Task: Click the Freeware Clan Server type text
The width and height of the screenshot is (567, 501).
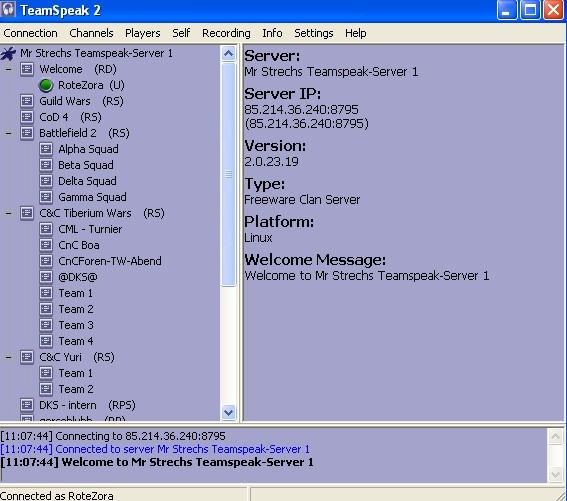Action: point(302,200)
